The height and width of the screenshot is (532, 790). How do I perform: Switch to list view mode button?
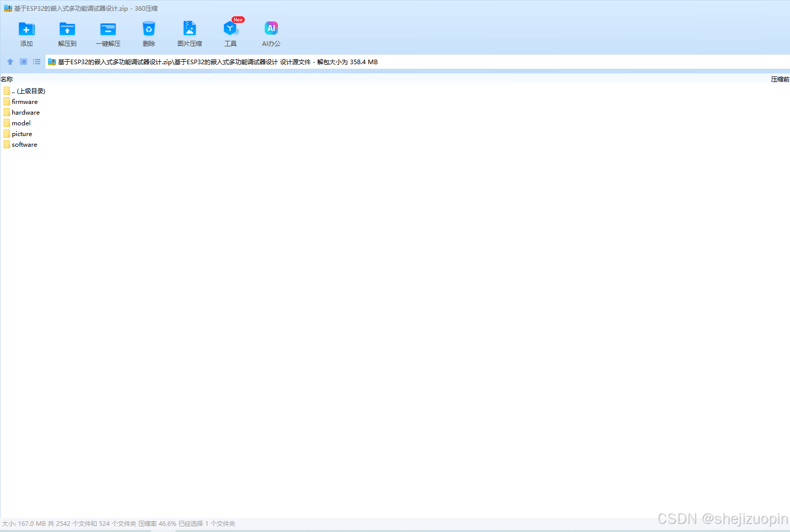point(37,62)
